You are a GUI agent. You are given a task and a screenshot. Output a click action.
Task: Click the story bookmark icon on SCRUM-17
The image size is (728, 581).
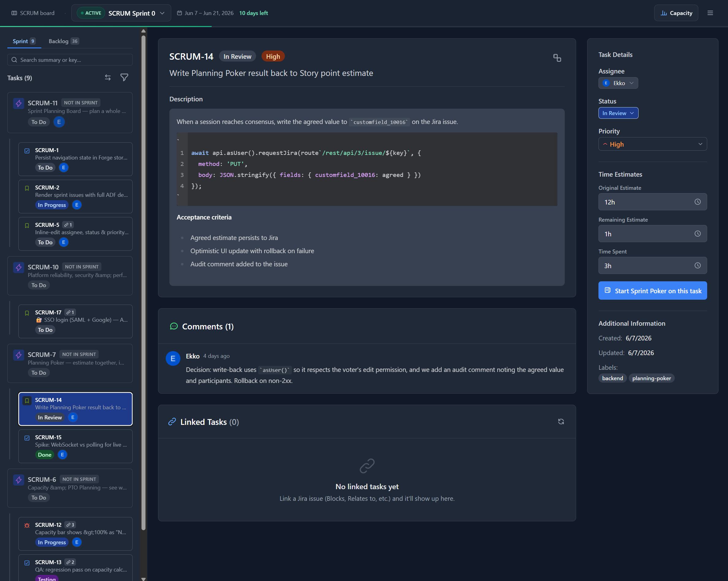click(x=27, y=313)
